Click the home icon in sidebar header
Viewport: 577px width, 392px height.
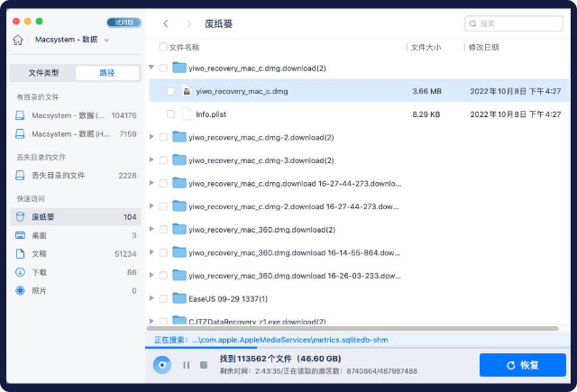click(18, 40)
